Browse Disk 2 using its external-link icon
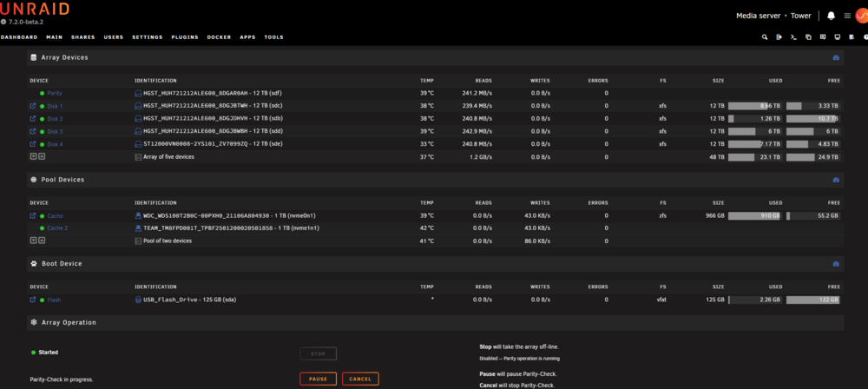868x389 pixels. point(33,119)
